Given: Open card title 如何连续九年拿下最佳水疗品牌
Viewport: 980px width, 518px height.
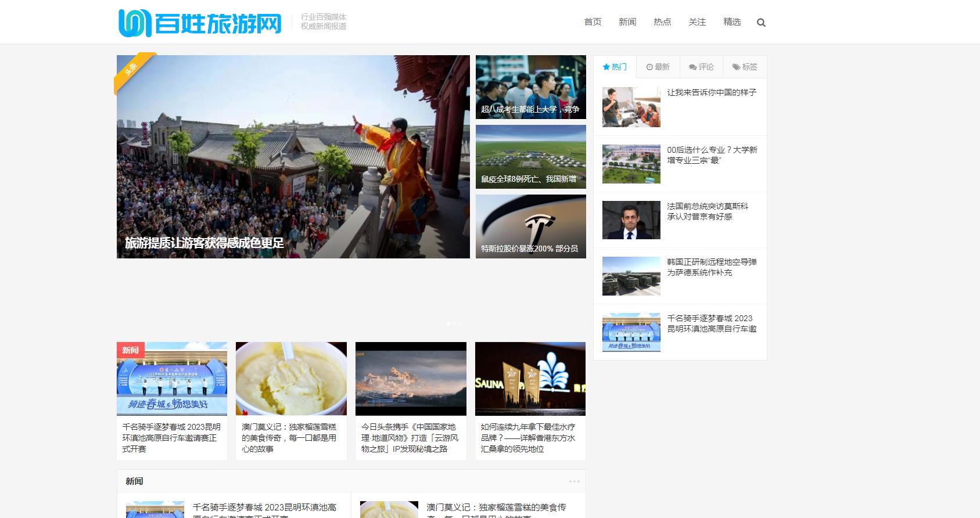Looking at the screenshot, I should [x=528, y=438].
